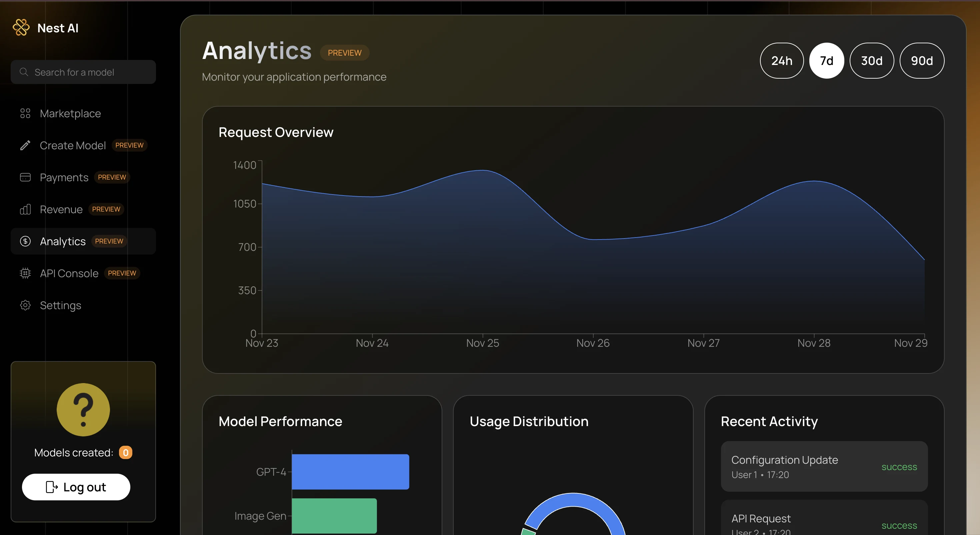Open the Configuration Update activity entry
The width and height of the screenshot is (980, 535).
(x=824, y=466)
